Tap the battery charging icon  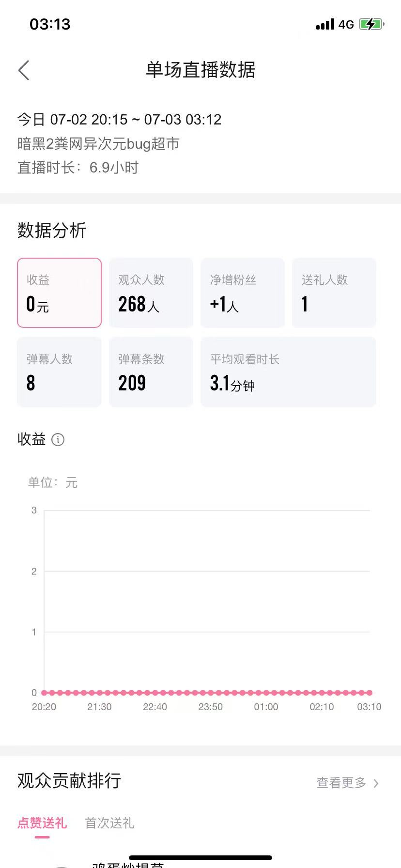pos(371,24)
